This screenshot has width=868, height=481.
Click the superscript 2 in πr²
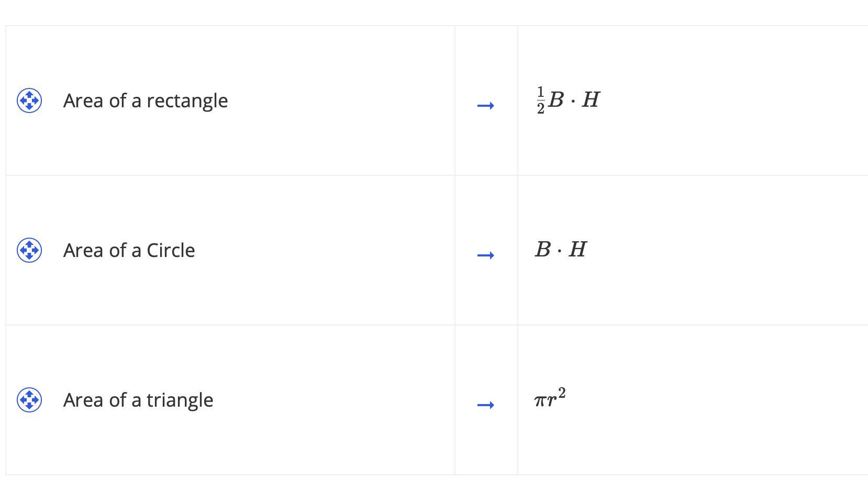562,393
